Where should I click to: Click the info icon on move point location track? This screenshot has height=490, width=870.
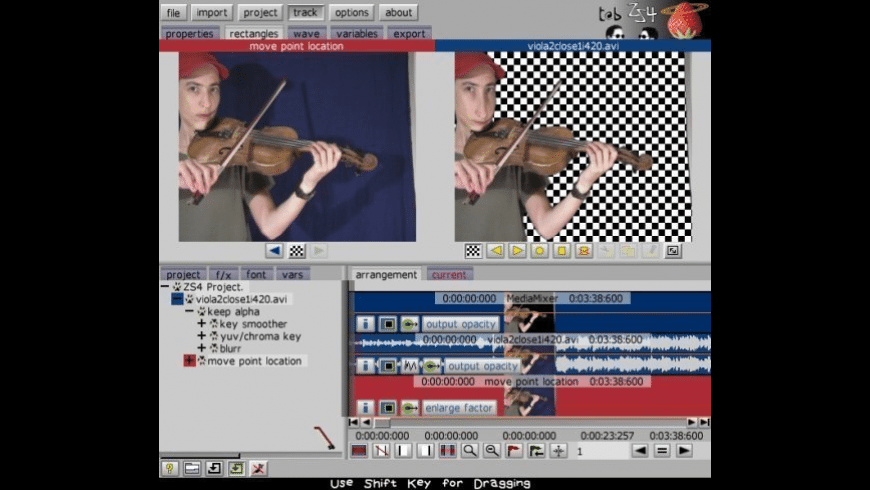click(x=365, y=408)
